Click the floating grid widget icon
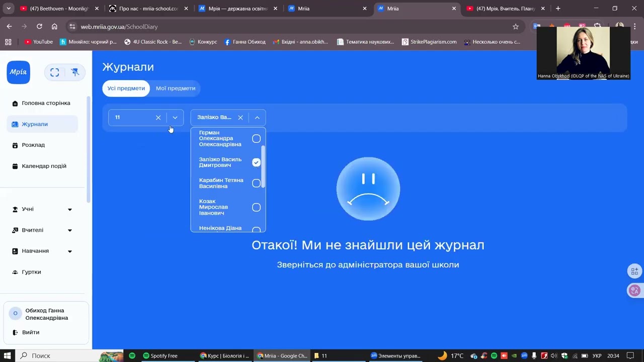Image resolution: width=644 pixels, height=362 pixels. point(634,271)
